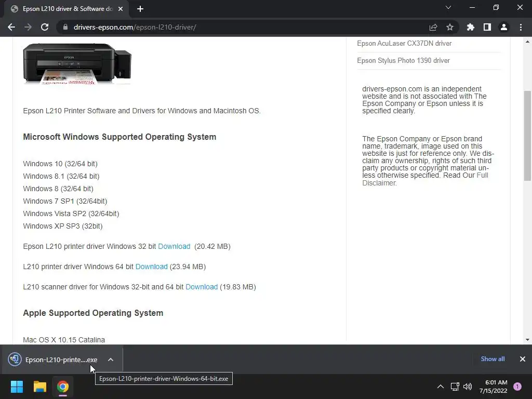Click the Epson L210 printer image
This screenshot has width=532, height=399.
tap(77, 63)
